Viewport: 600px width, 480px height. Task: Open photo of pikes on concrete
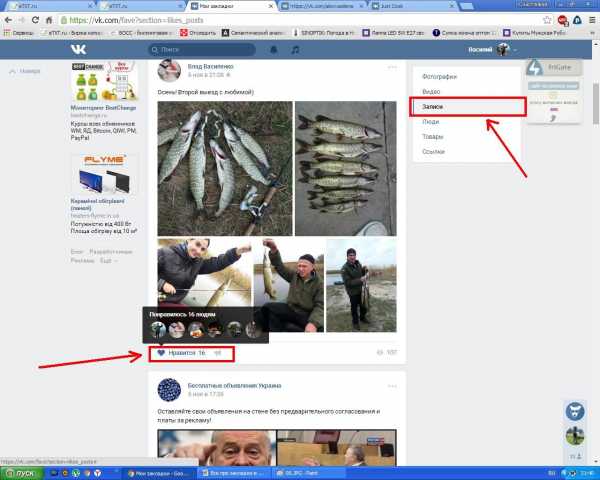point(346,168)
